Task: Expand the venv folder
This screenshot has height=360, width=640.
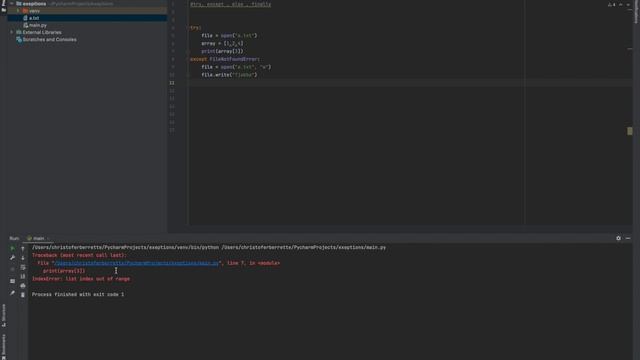Action: pos(18,11)
